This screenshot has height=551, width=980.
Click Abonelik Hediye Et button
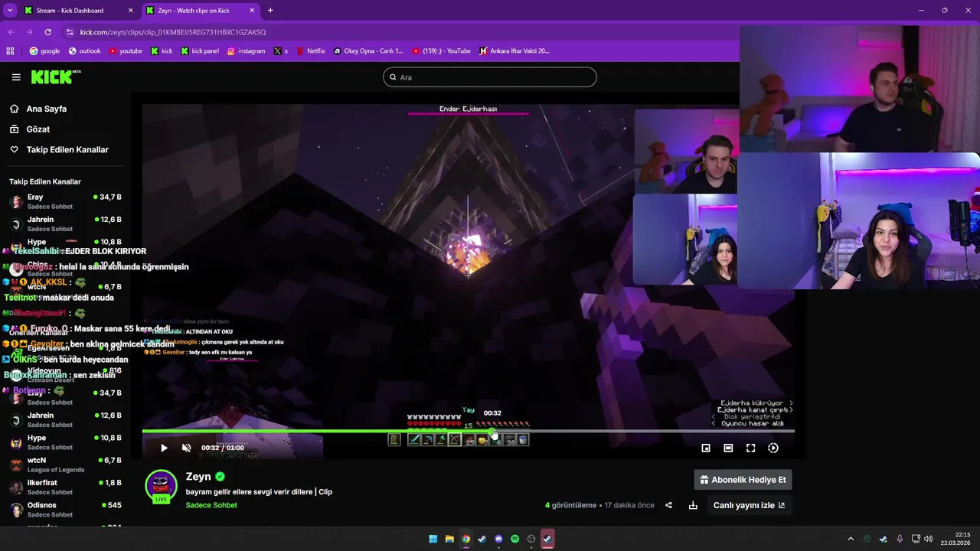click(743, 480)
